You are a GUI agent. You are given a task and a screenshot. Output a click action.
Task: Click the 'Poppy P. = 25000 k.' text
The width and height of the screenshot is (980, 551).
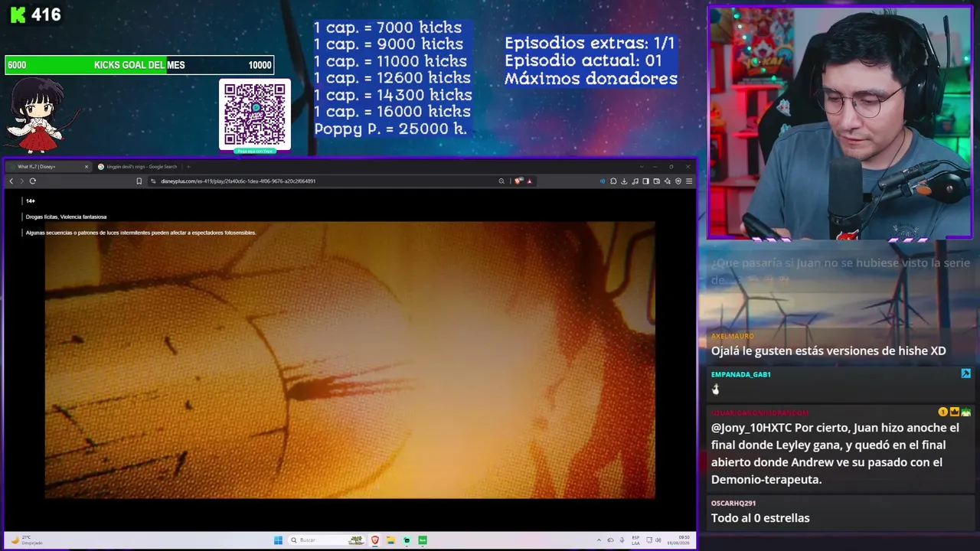(x=390, y=129)
